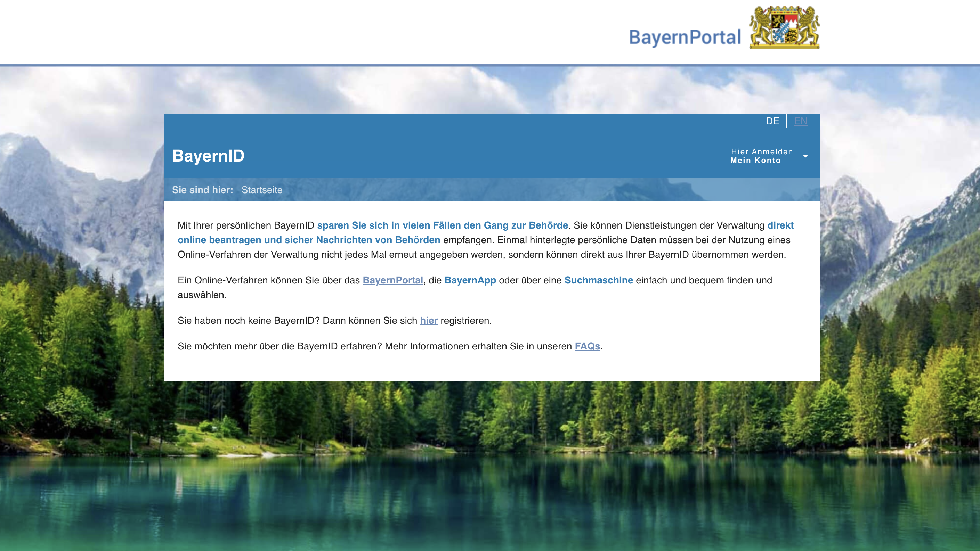Switch language to EN
Image resolution: width=980 pixels, height=551 pixels.
(800, 121)
